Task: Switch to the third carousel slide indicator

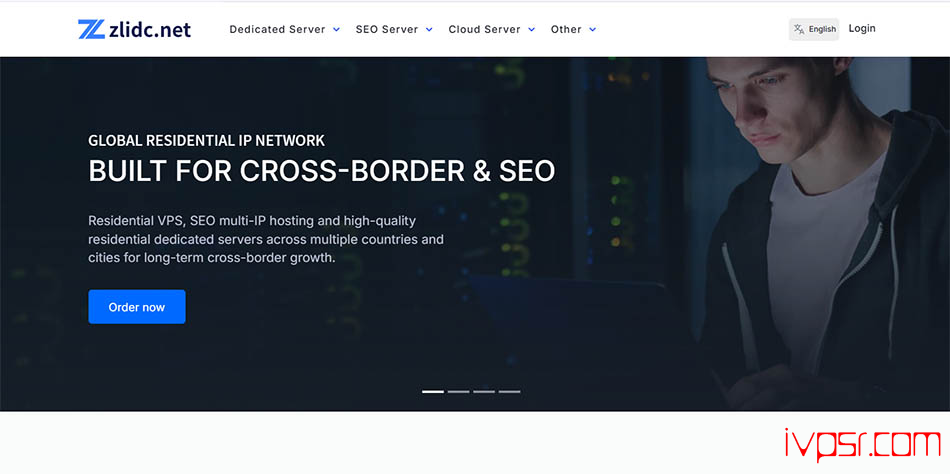Action: pyautogui.click(x=484, y=391)
